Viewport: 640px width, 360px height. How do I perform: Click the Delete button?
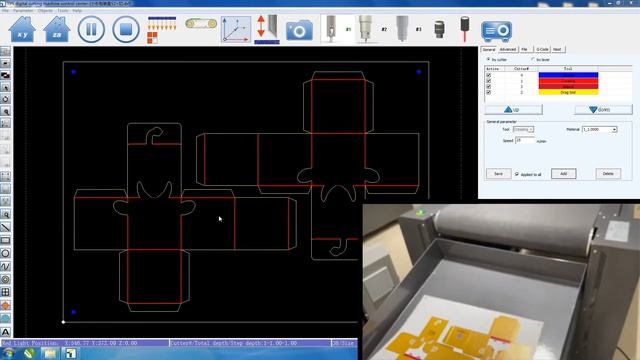click(608, 173)
